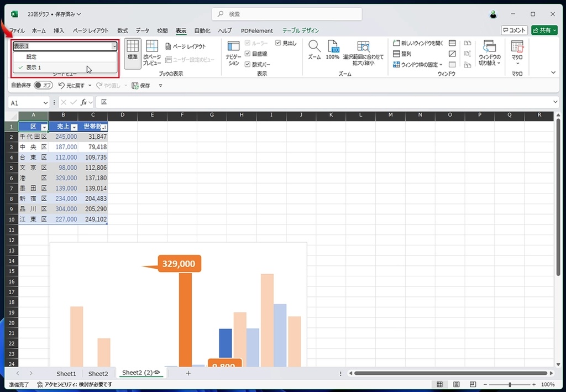This screenshot has width=566, height=392.
Task: Select column D header
Action: [x=122, y=115]
